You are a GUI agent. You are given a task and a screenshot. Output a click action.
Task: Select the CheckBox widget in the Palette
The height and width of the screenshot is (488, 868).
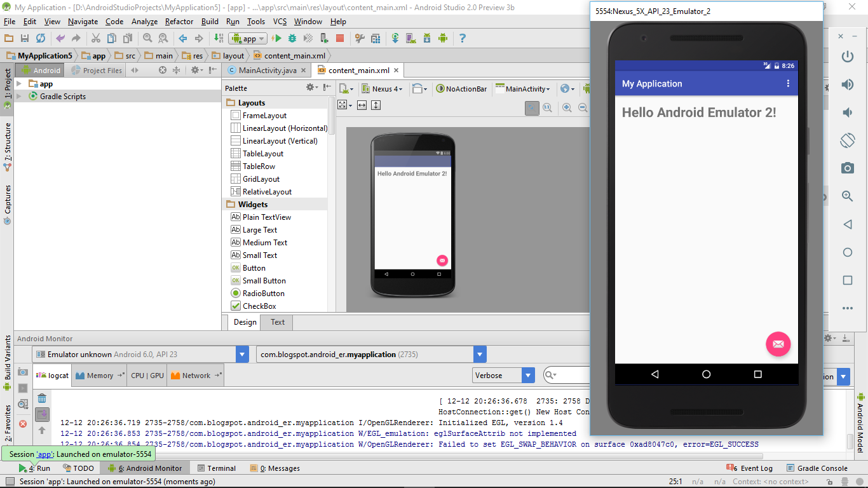259,306
